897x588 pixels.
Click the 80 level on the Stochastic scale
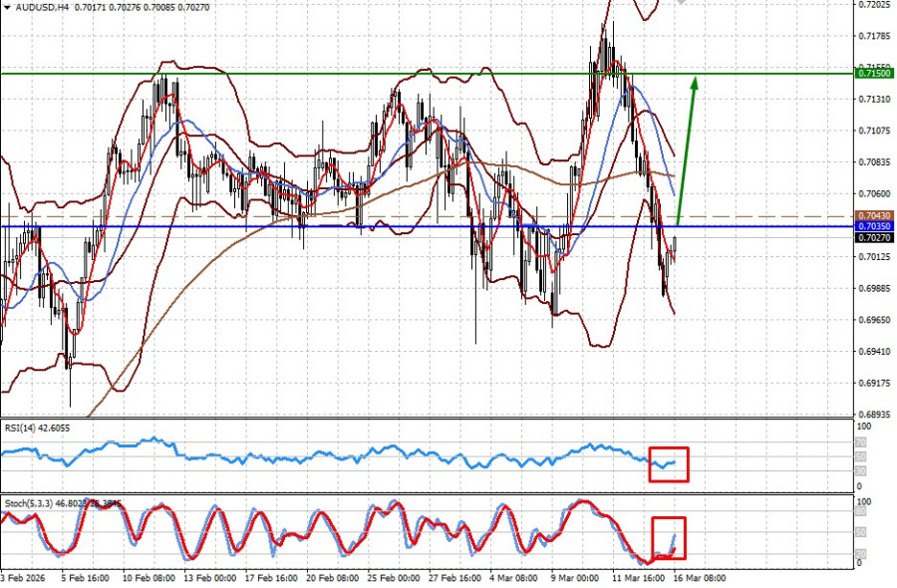[861, 511]
